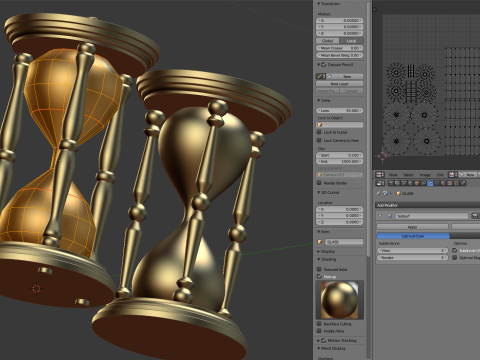Click the Apply button of Subsurf modifier

(x=412, y=227)
